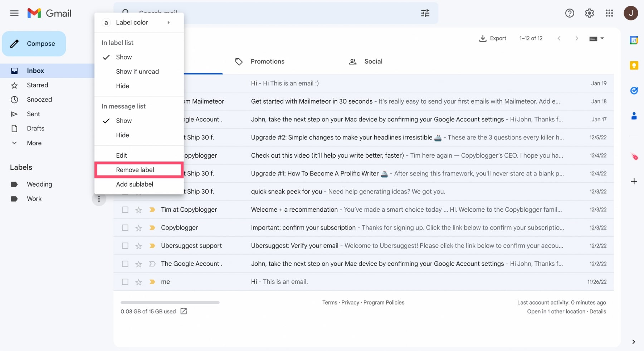Open storage management external link icon
Image resolution: width=644 pixels, height=351 pixels.
click(184, 311)
